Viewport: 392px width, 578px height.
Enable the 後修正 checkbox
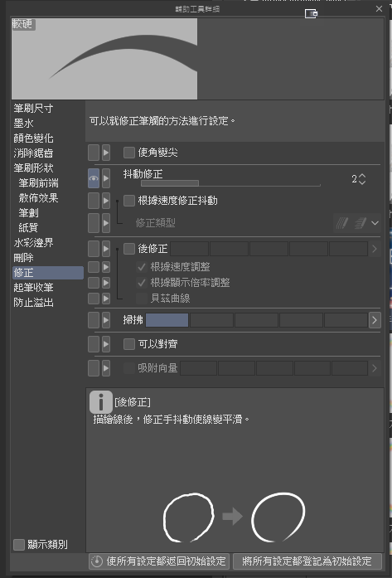[x=129, y=249]
